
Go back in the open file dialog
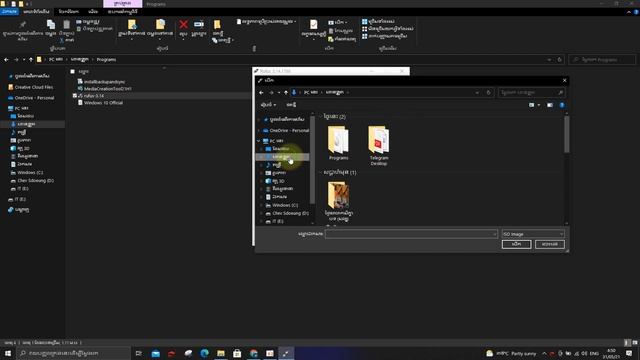(x=261, y=93)
